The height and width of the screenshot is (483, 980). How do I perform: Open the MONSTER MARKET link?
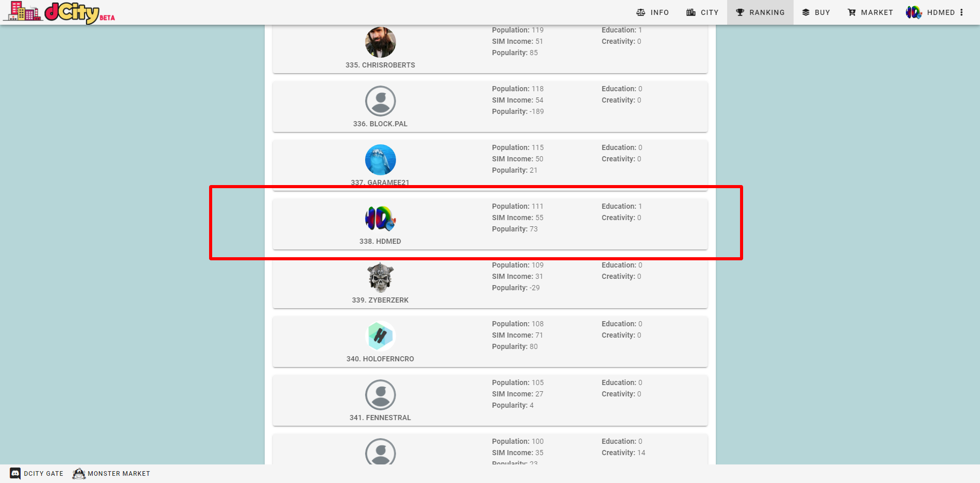point(119,474)
